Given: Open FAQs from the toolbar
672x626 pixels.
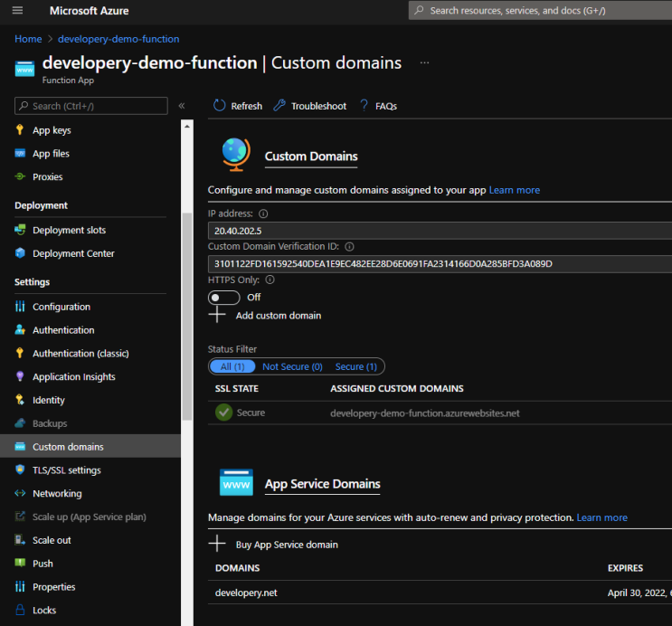Looking at the screenshot, I should (x=378, y=106).
